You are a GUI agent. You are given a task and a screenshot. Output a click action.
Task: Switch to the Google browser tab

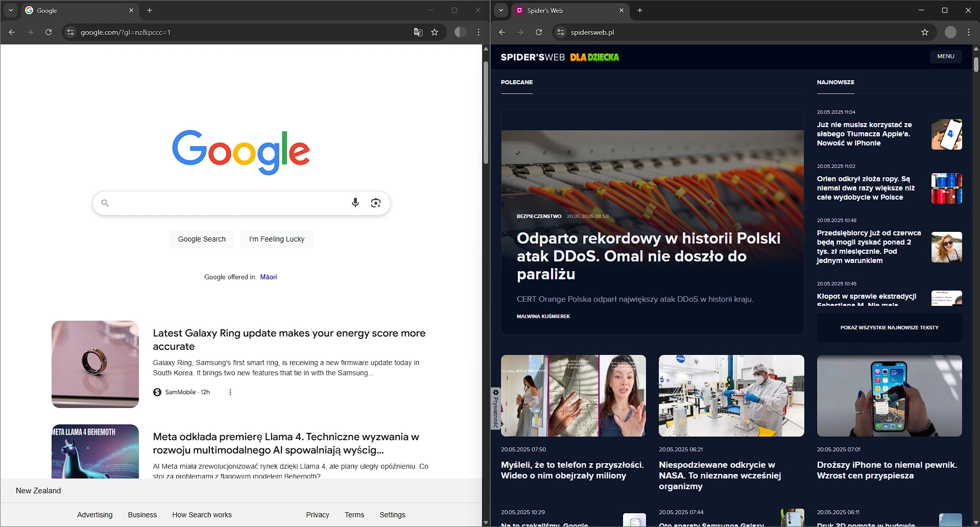[79, 10]
